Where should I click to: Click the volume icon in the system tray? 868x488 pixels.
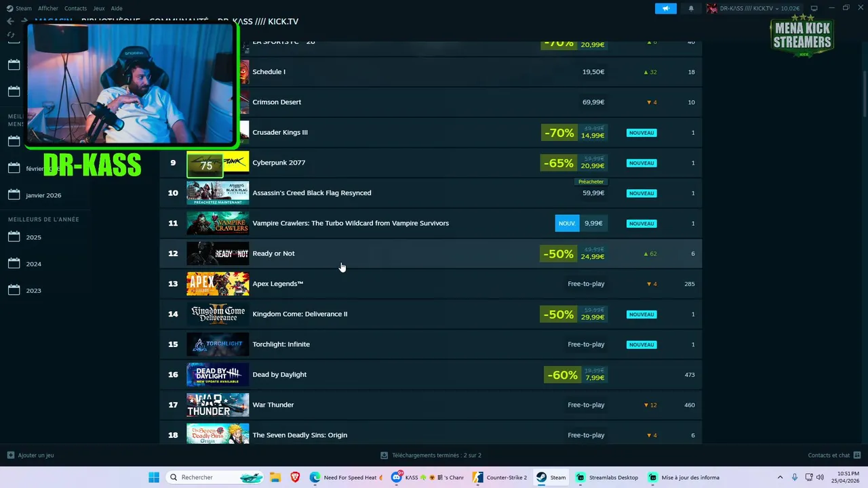(821, 477)
